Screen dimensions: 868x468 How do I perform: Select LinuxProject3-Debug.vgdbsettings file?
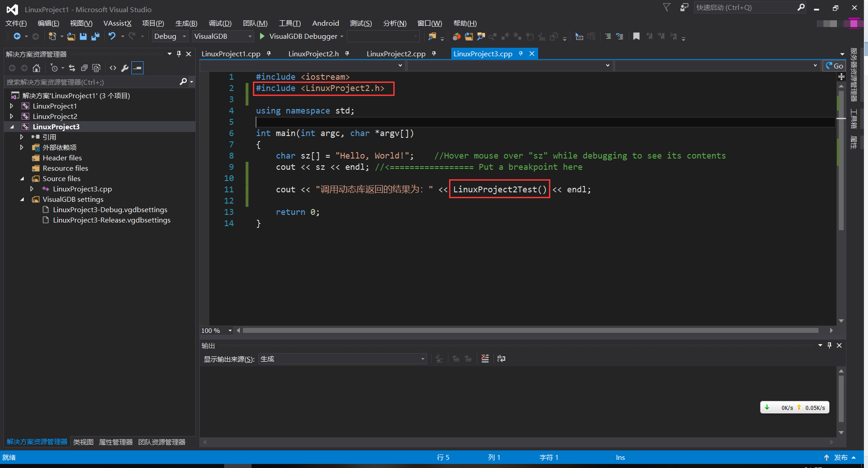click(x=110, y=209)
